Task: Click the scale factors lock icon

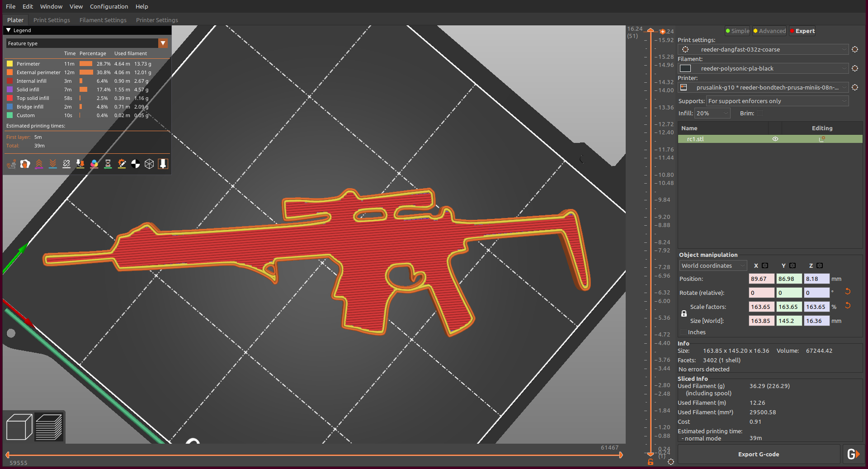Action: coord(684,314)
